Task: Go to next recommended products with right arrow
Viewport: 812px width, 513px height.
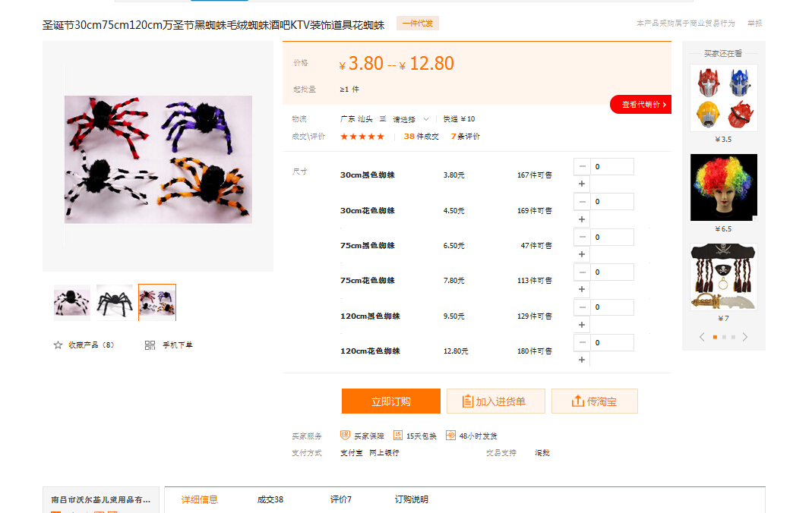Action: coord(745,337)
